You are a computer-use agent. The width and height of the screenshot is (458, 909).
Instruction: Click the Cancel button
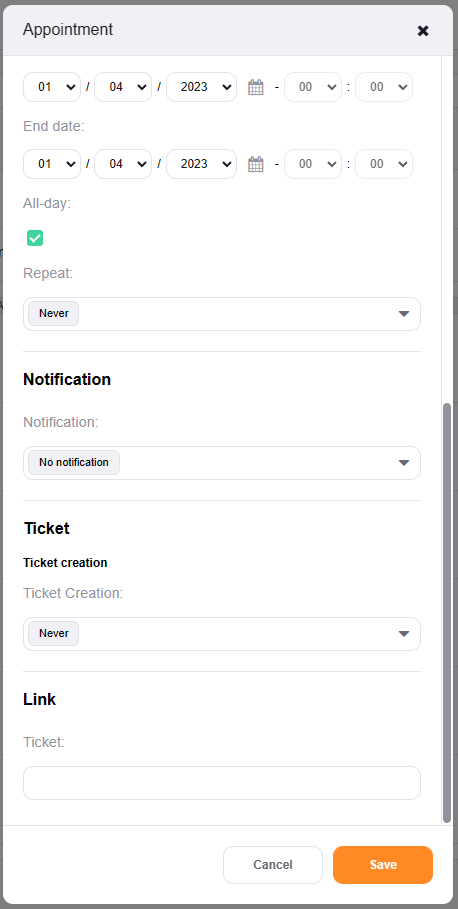[x=273, y=865]
